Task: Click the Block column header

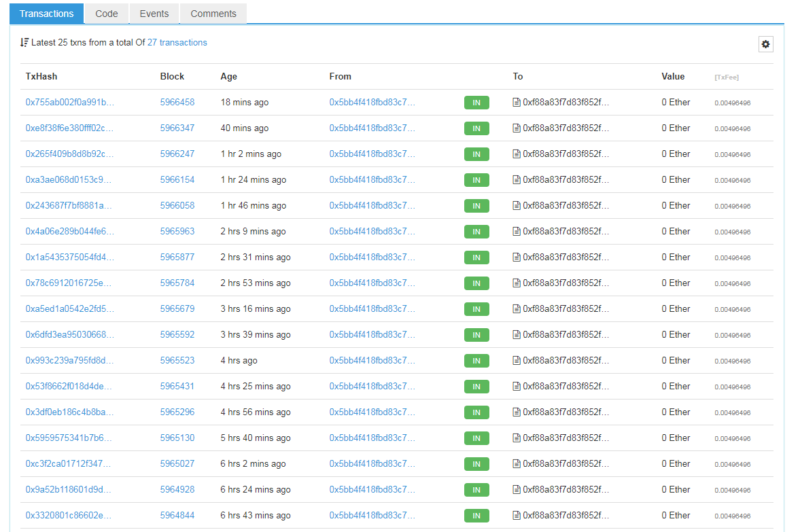Action: tap(172, 77)
